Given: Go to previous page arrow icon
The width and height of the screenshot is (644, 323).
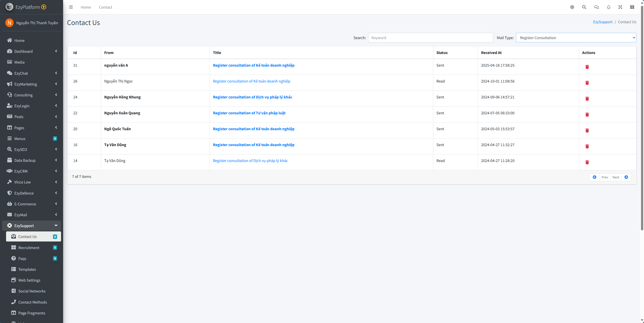Looking at the screenshot, I should 595,177.
